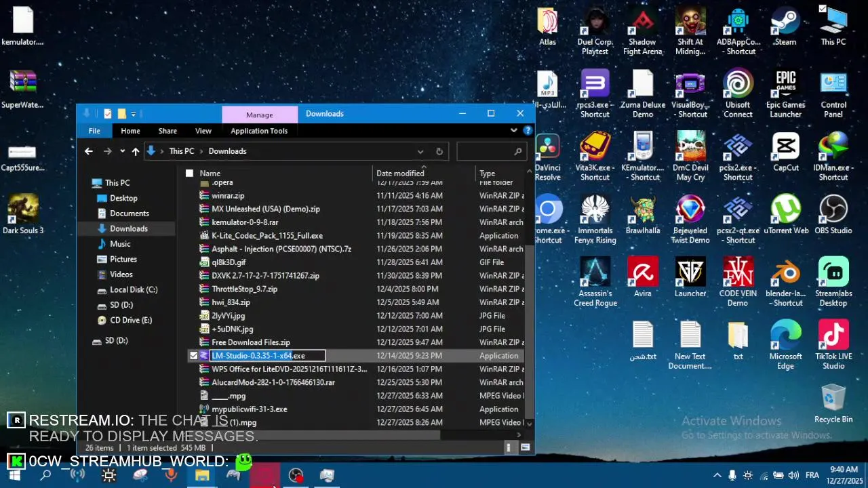Viewport: 868px width, 488px height.
Task: Open Streamlabs Desktop icon
Action: pyautogui.click(x=833, y=283)
